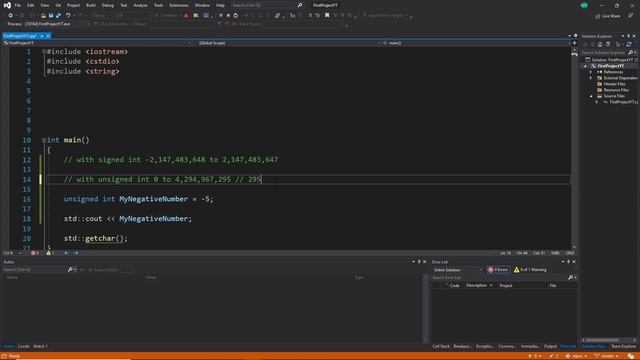Select the Header Files folder

614,84
